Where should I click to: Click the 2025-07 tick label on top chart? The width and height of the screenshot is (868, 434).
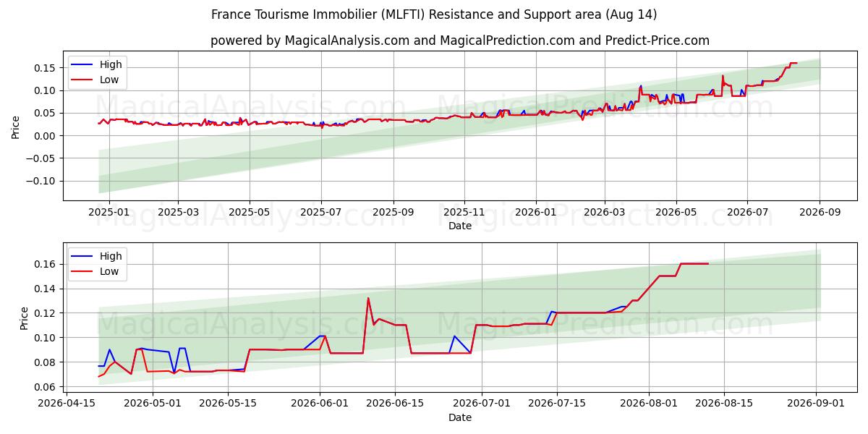(321, 213)
